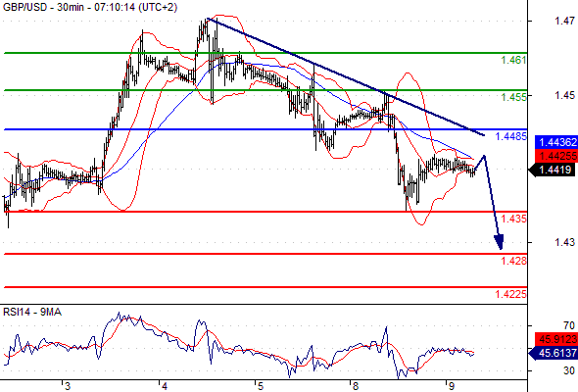
Task: Click date label 5 on time axis
Action: 261,386
